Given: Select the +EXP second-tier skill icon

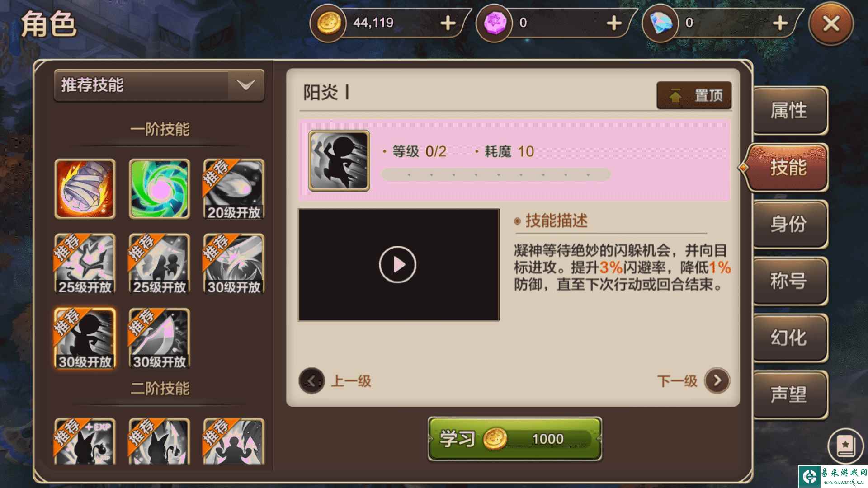Looking at the screenshot, I should pos(85,441).
